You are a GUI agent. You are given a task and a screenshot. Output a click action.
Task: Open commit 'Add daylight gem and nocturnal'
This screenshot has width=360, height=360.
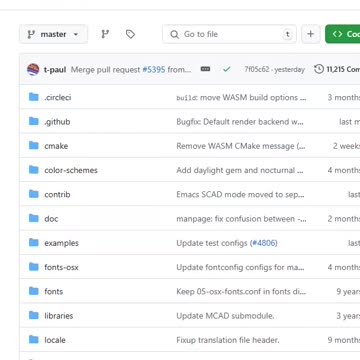pos(240,170)
